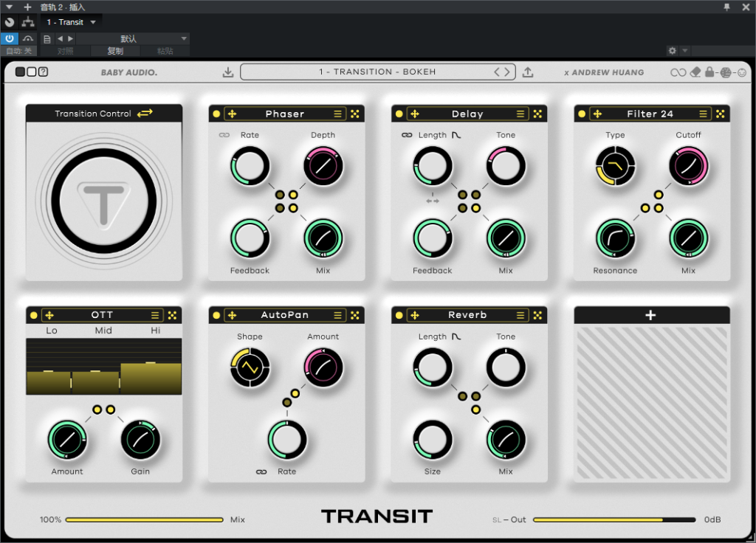Click the save preset download icon

228,72
